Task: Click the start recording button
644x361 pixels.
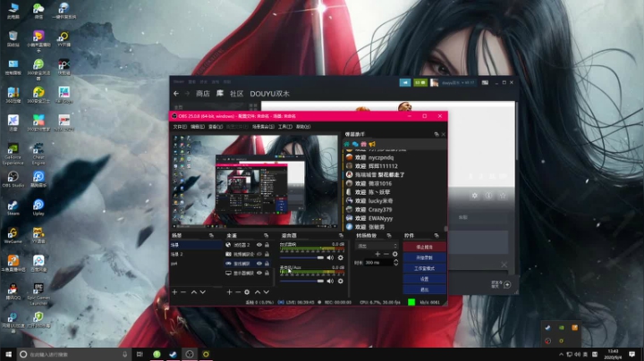Action: 424,257
